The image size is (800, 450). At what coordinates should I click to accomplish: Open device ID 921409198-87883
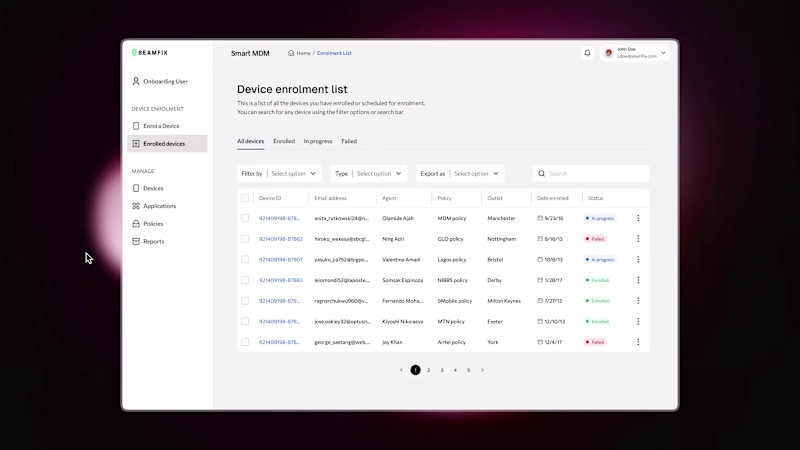[x=281, y=280]
